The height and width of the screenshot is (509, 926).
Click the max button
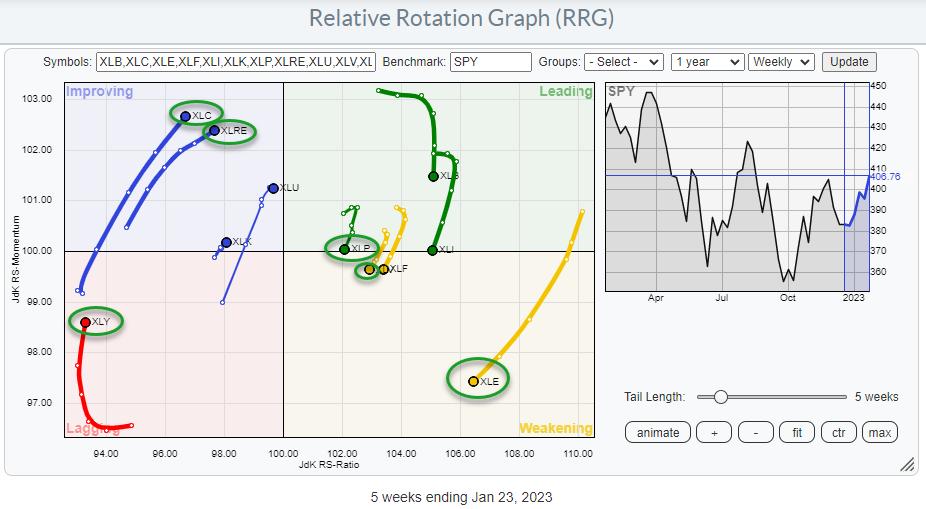[x=880, y=432]
